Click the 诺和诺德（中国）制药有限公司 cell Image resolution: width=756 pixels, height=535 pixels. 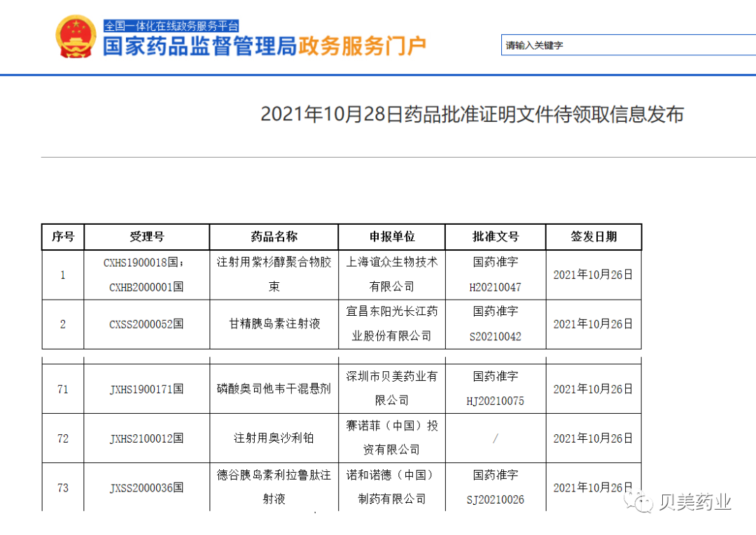[x=391, y=487]
